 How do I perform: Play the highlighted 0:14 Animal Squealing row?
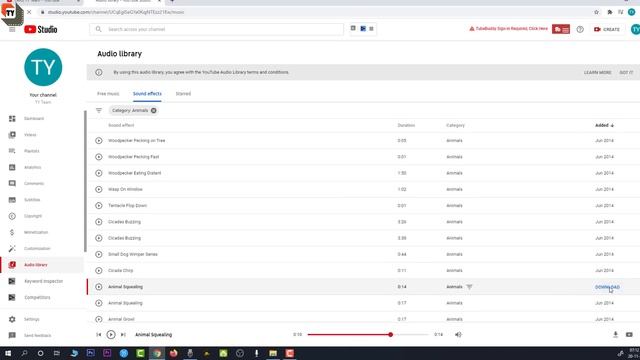coord(99,287)
